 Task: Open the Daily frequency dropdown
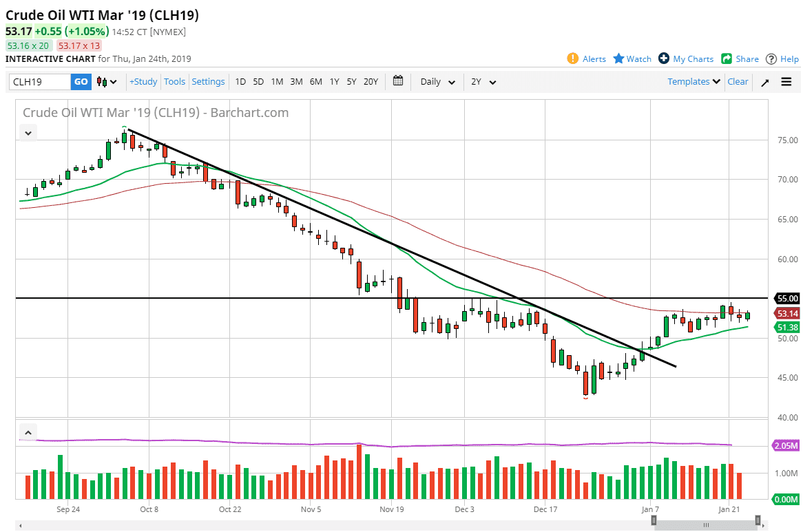(x=437, y=82)
